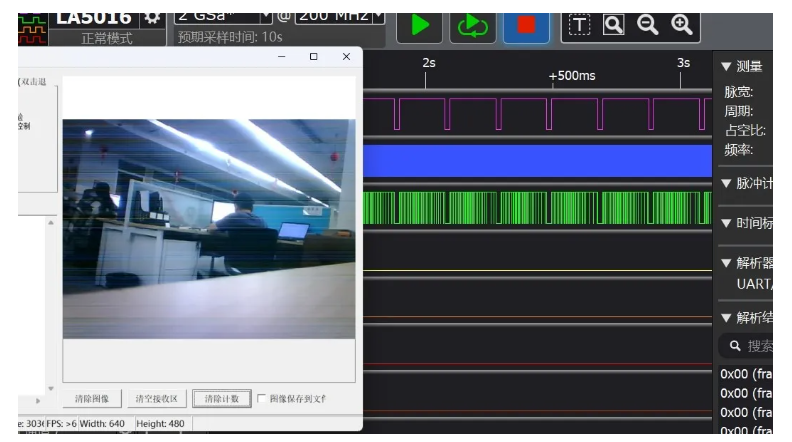Screen dimensions: 792x442
Task: Collapse the 测量 measurement section
Action: 726,67
